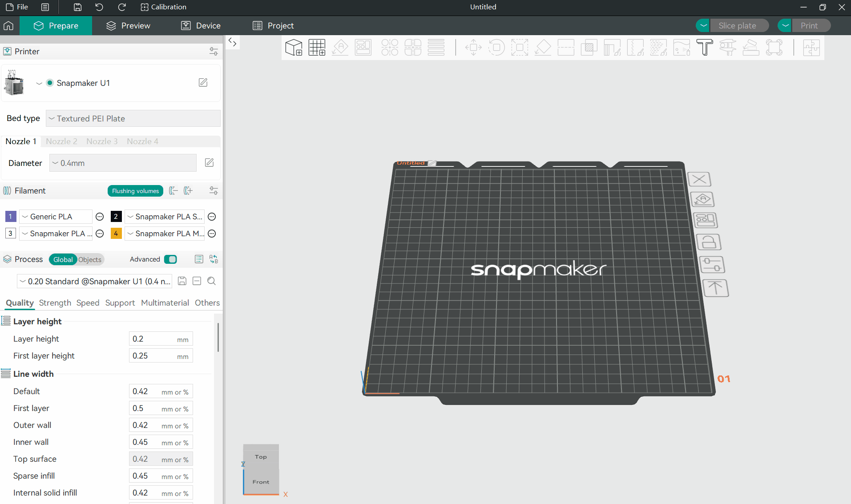Save the process preset
This screenshot has height=504, width=851.
[x=182, y=281]
